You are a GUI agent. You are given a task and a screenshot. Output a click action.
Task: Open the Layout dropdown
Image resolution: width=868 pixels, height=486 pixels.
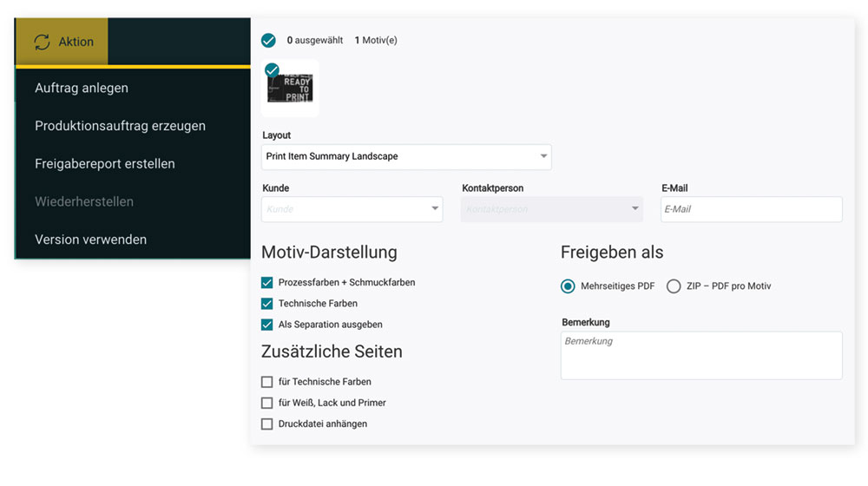[406, 157]
